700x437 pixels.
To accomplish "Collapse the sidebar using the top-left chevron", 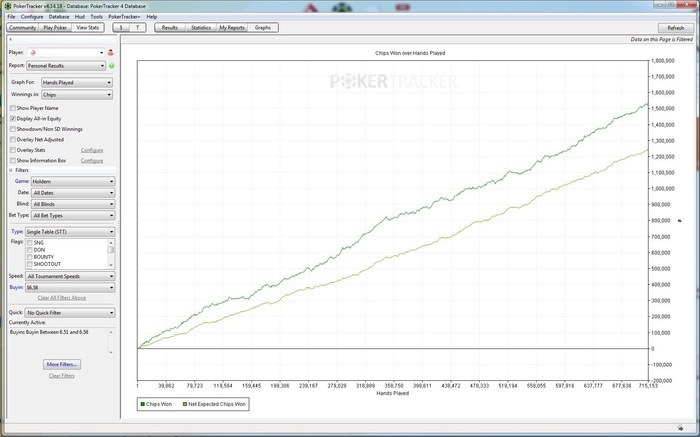I will 10,40.
